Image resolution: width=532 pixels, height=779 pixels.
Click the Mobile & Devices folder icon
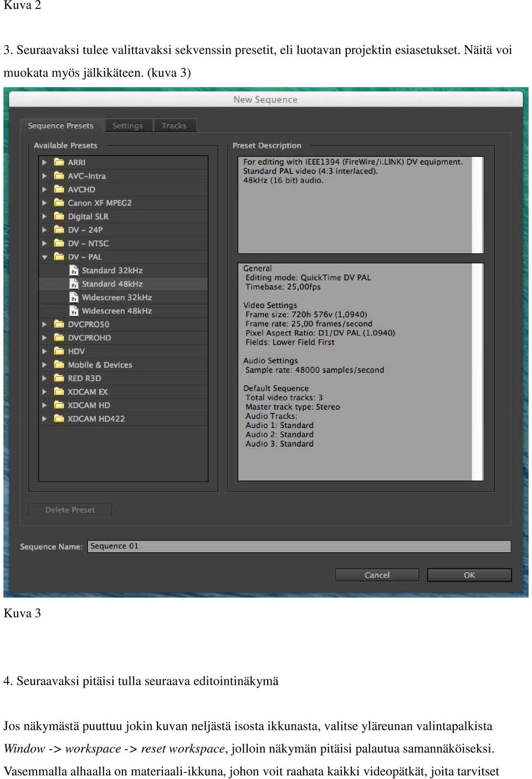coord(59,364)
